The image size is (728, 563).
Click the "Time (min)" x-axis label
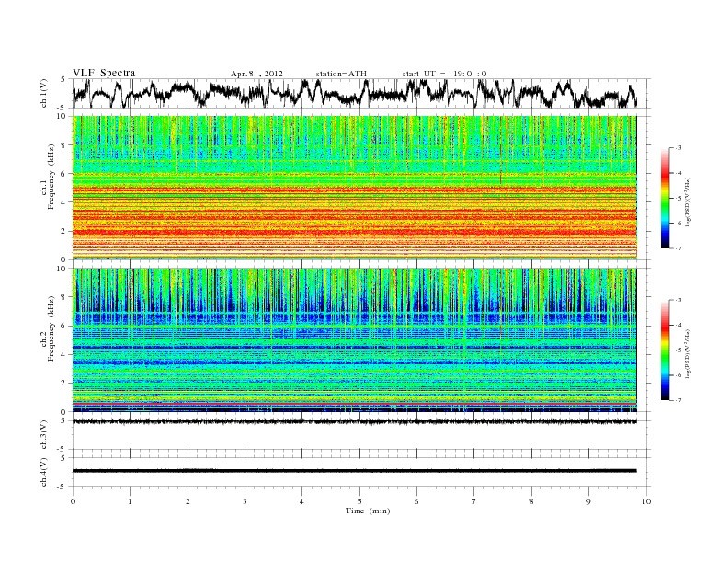[x=368, y=511]
